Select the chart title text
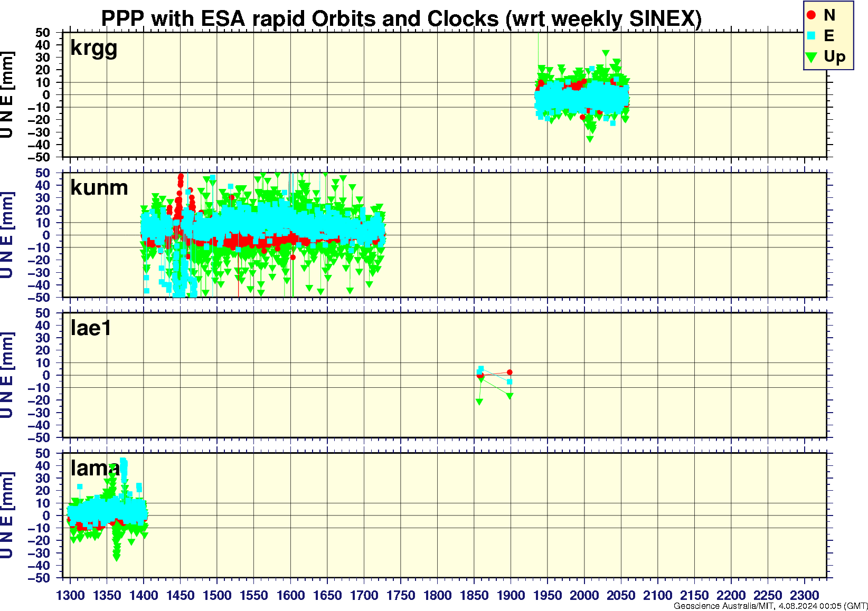 (401, 19)
